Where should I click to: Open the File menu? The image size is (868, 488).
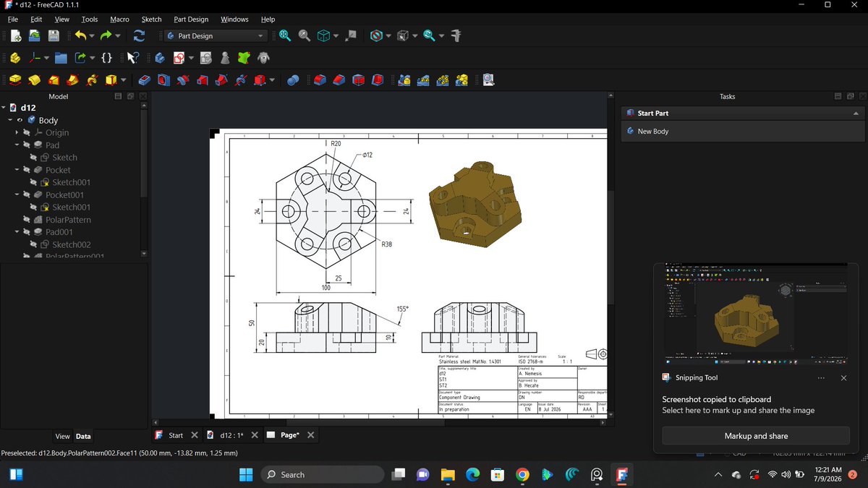tap(12, 20)
